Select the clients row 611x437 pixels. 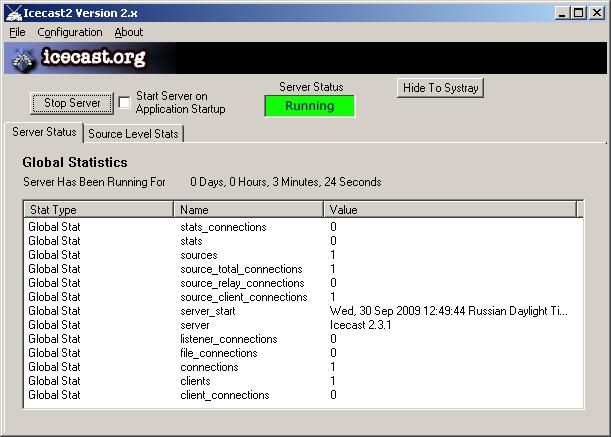pos(303,381)
